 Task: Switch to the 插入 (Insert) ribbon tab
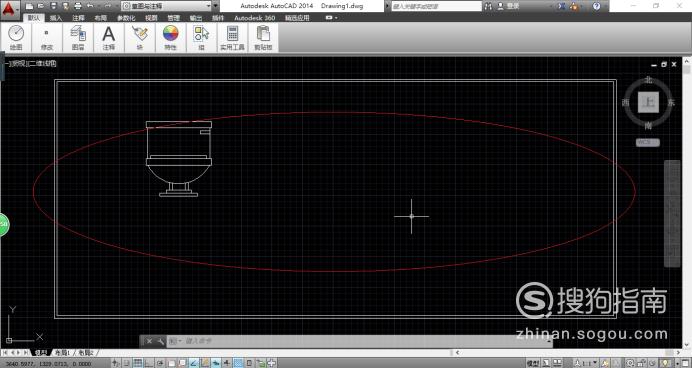pyautogui.click(x=56, y=18)
